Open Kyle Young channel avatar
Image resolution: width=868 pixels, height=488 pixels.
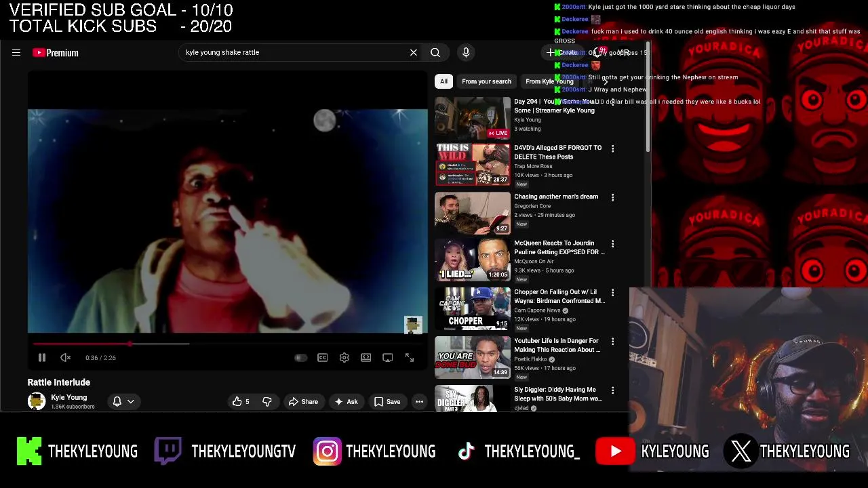click(x=37, y=401)
